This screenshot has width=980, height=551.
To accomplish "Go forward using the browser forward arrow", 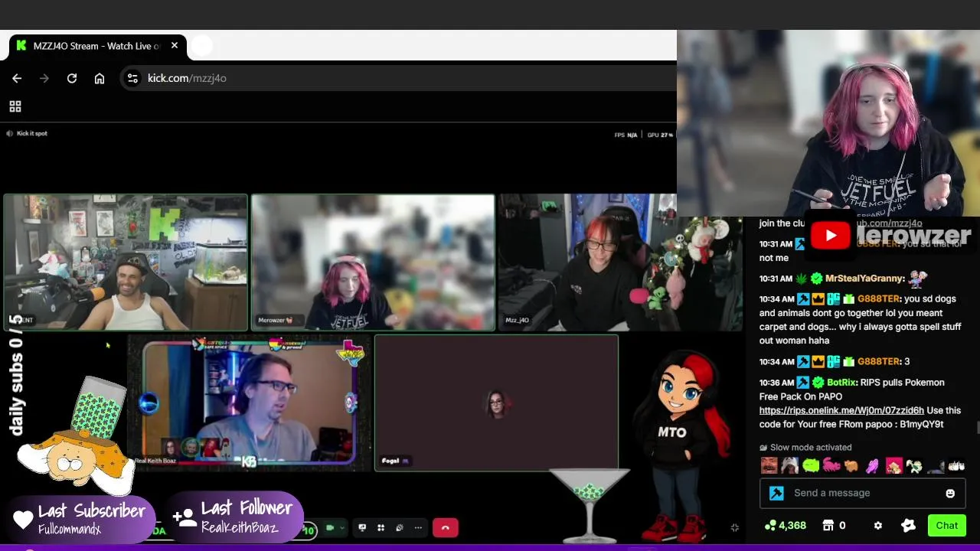I will (44, 78).
